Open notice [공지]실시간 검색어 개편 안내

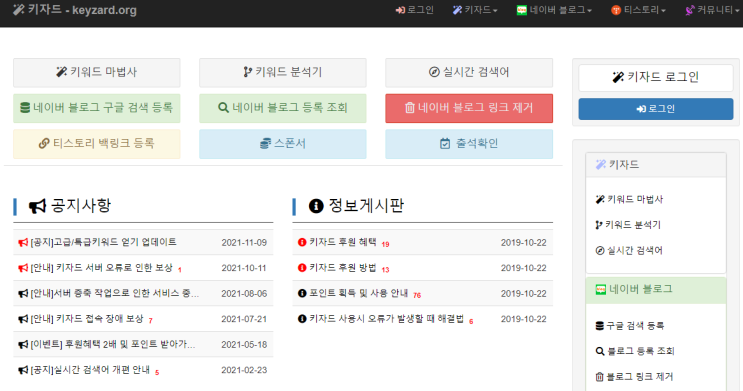click(90, 370)
